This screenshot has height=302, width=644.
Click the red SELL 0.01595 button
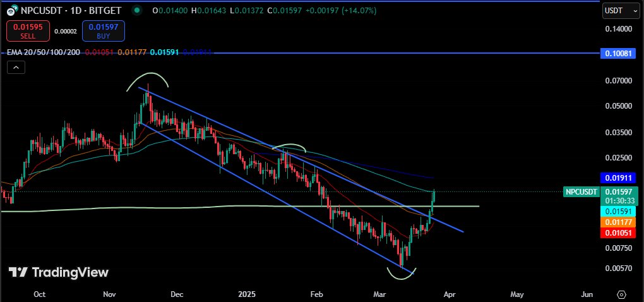(x=28, y=31)
